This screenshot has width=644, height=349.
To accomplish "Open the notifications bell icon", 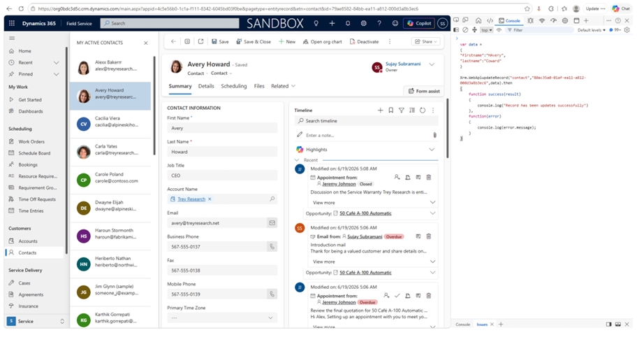I will pos(348,24).
